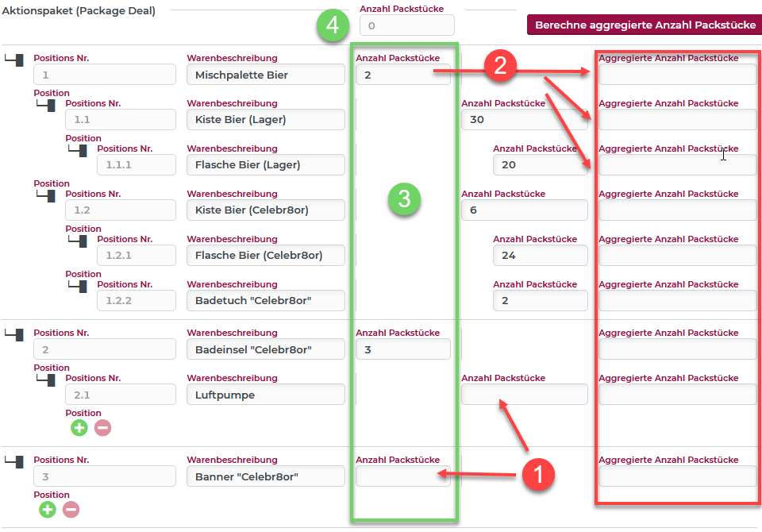Click the Berechne aggregierte Anzahl Packstücke button
762x532 pixels.
coord(645,25)
